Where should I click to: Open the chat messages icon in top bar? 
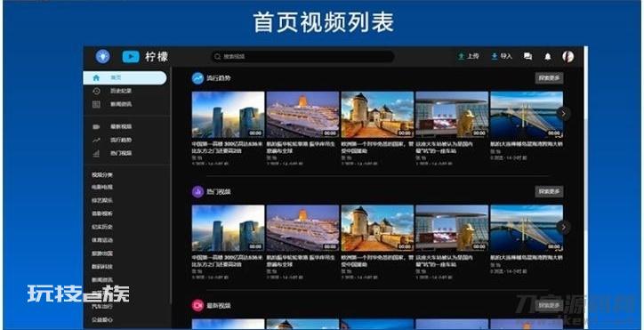coord(527,57)
